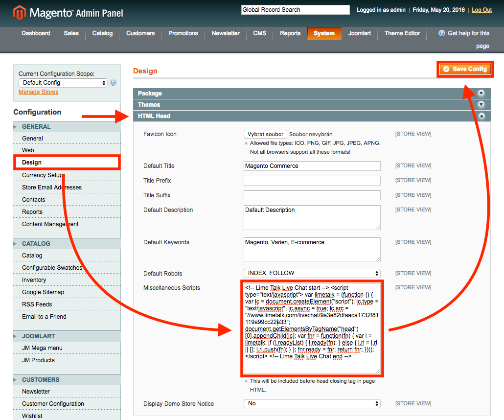Collapse the GENERAL configuration group
The image size is (504, 420).
click(x=67, y=127)
